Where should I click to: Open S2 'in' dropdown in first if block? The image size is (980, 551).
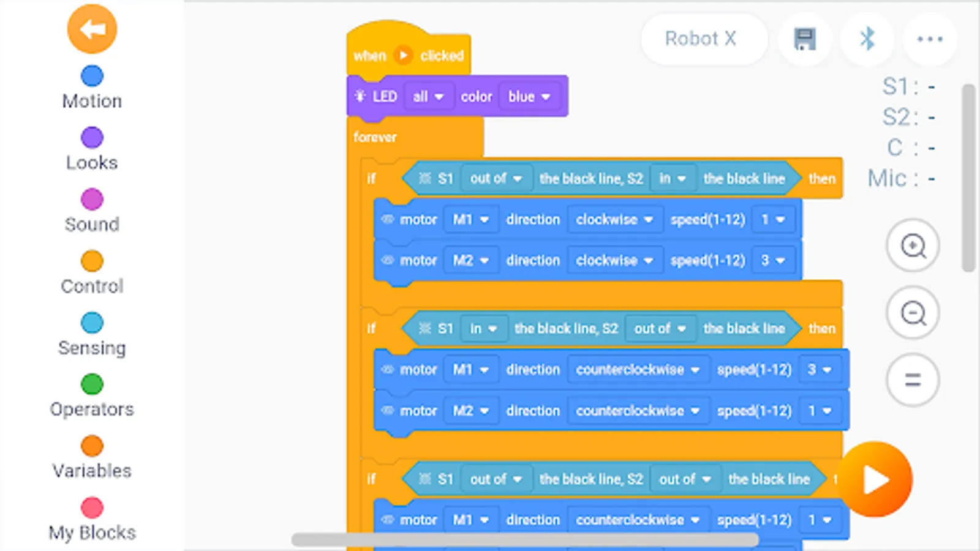[x=672, y=179]
